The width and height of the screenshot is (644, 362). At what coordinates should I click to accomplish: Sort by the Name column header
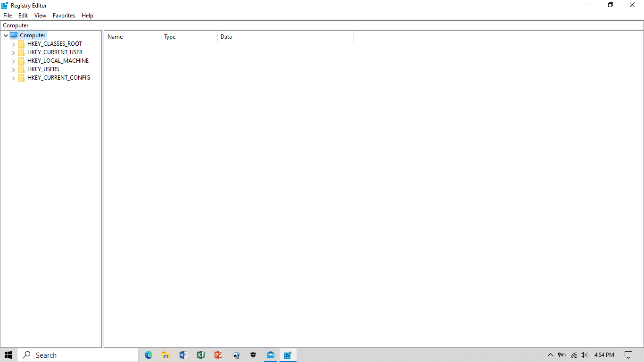[132, 37]
